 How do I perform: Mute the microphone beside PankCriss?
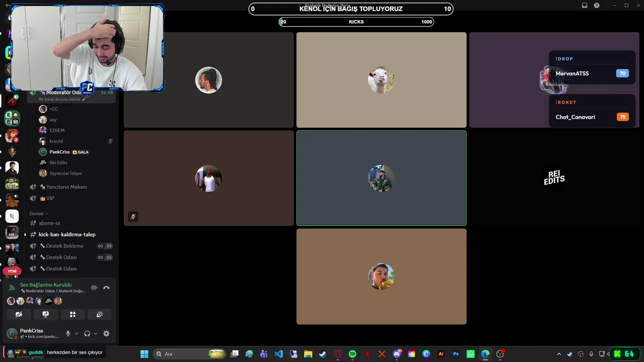click(x=68, y=333)
